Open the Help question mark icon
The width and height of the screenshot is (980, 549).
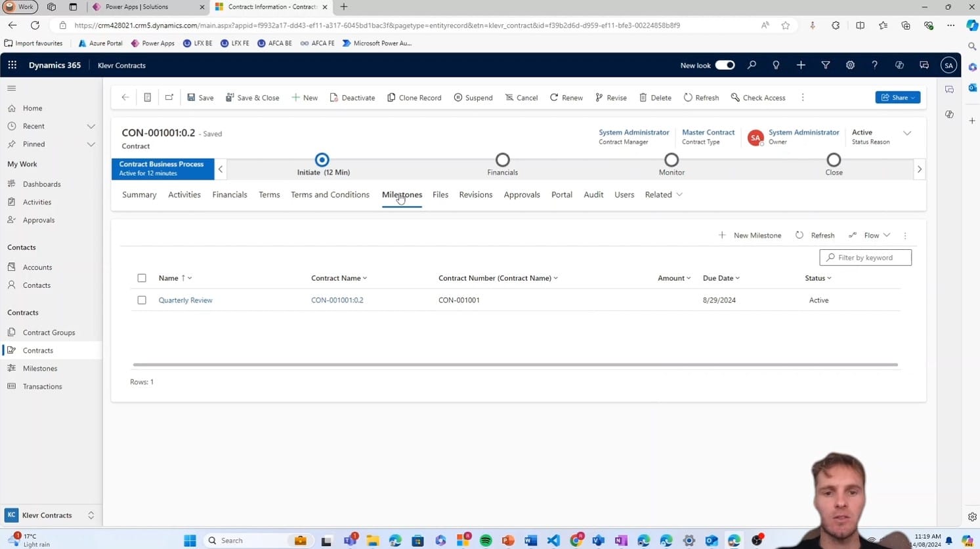click(874, 66)
